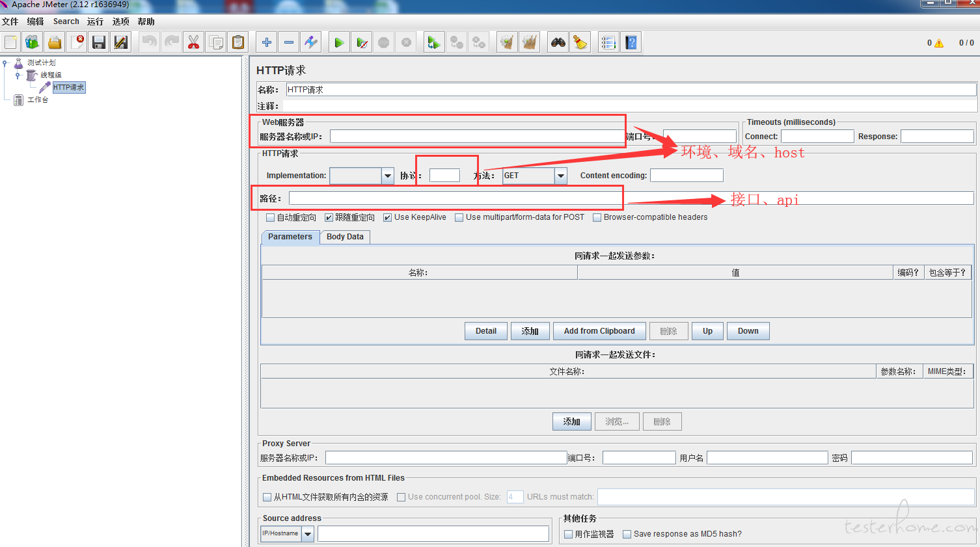This screenshot has height=547, width=980.
Task: Check Browser-compatible headers option
Action: (x=597, y=218)
